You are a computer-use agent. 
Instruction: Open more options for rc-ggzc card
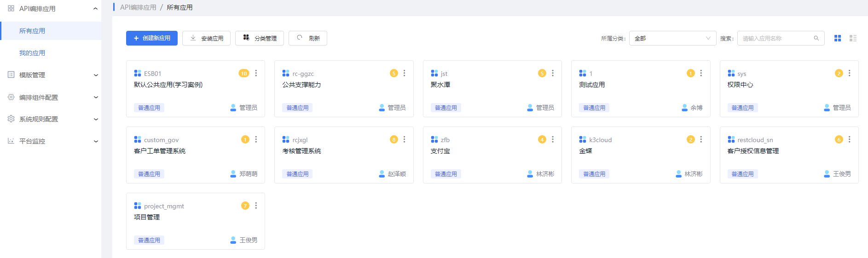[404, 73]
